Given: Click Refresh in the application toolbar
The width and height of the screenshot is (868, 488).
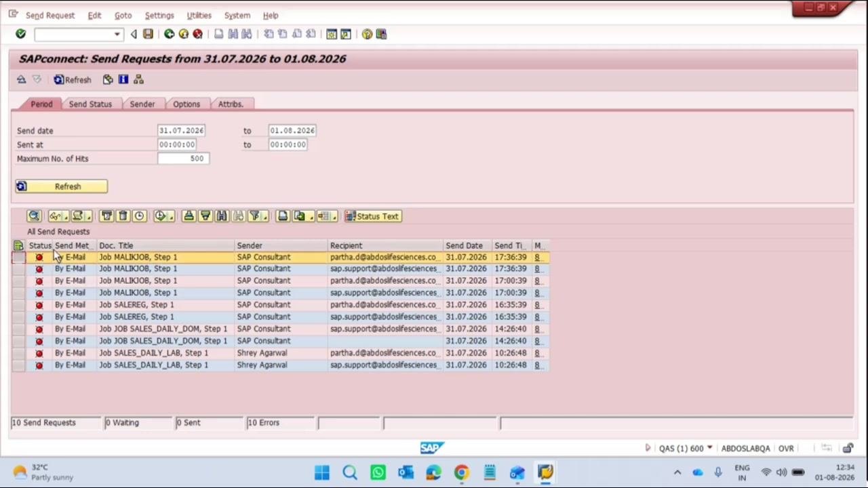Looking at the screenshot, I should pos(73,80).
